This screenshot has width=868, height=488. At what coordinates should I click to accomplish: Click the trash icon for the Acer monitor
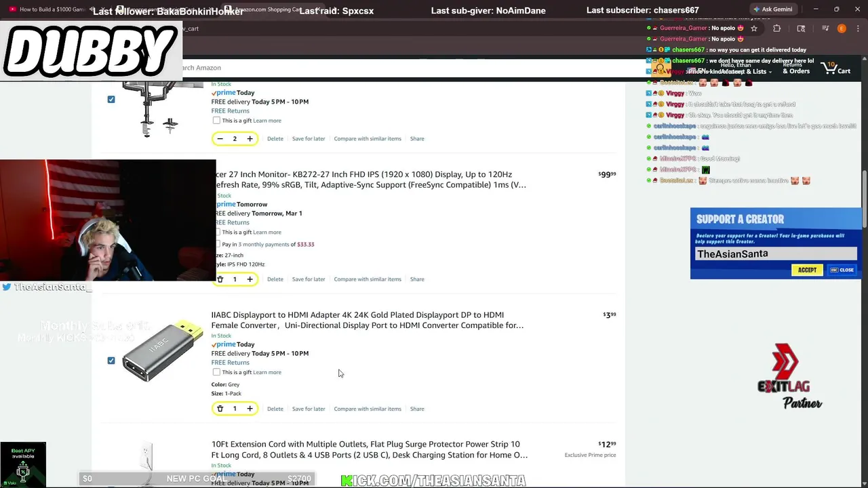(x=220, y=279)
